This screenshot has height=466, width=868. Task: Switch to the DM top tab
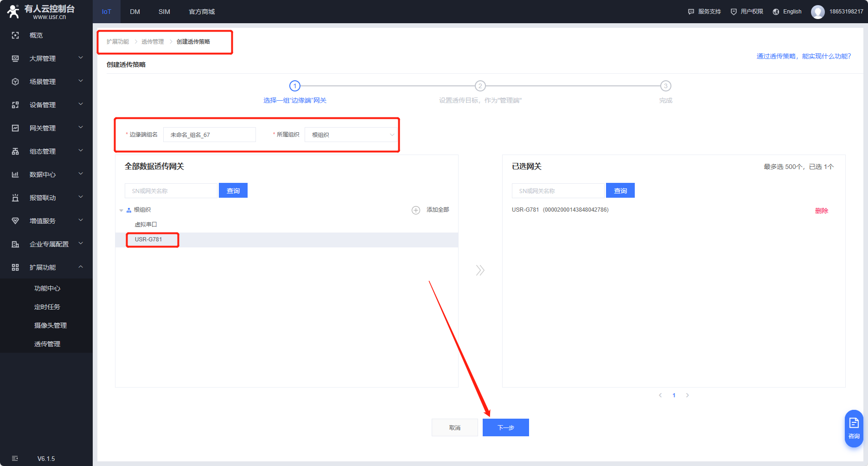(x=135, y=12)
